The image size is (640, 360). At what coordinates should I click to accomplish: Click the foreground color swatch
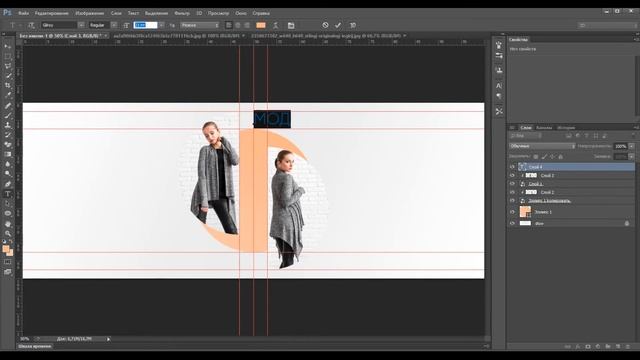6,249
